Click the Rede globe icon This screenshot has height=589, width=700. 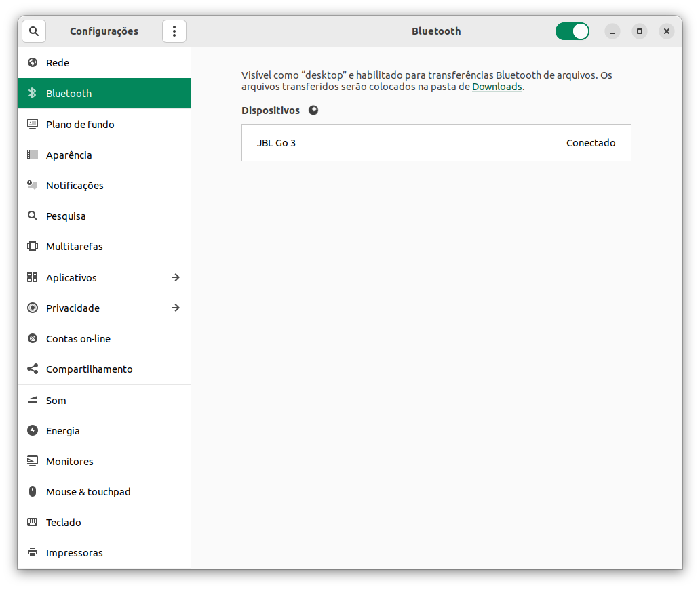(x=33, y=62)
